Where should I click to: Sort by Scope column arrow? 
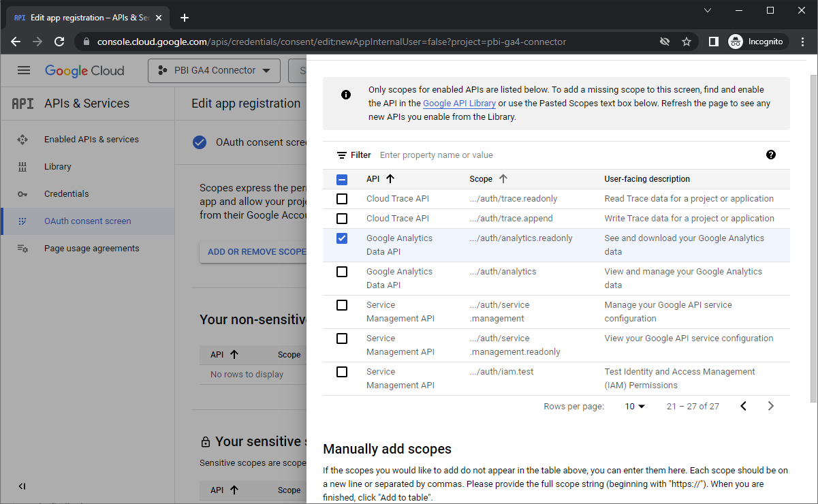coord(503,179)
